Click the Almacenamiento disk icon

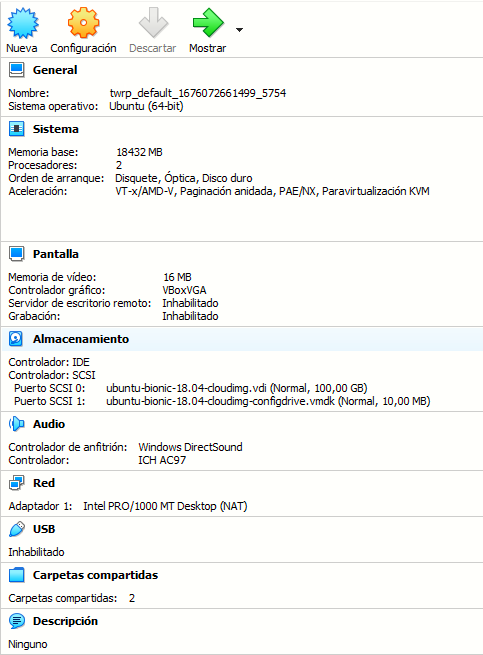(16, 339)
